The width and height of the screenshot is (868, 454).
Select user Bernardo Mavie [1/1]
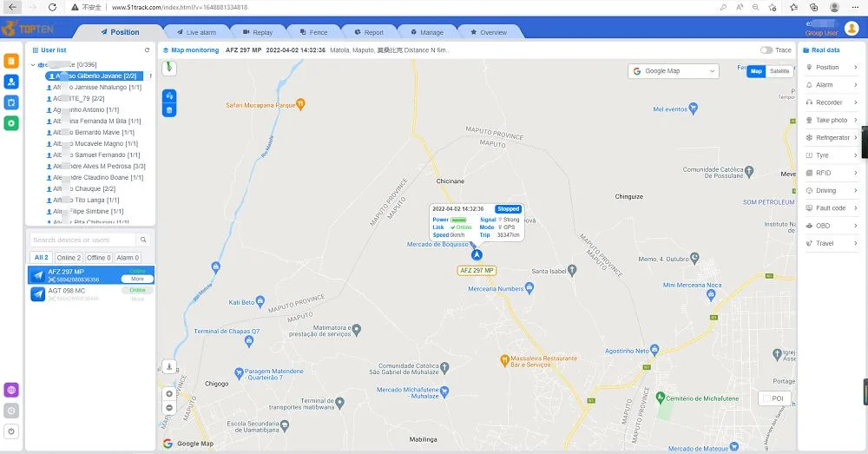click(x=90, y=132)
